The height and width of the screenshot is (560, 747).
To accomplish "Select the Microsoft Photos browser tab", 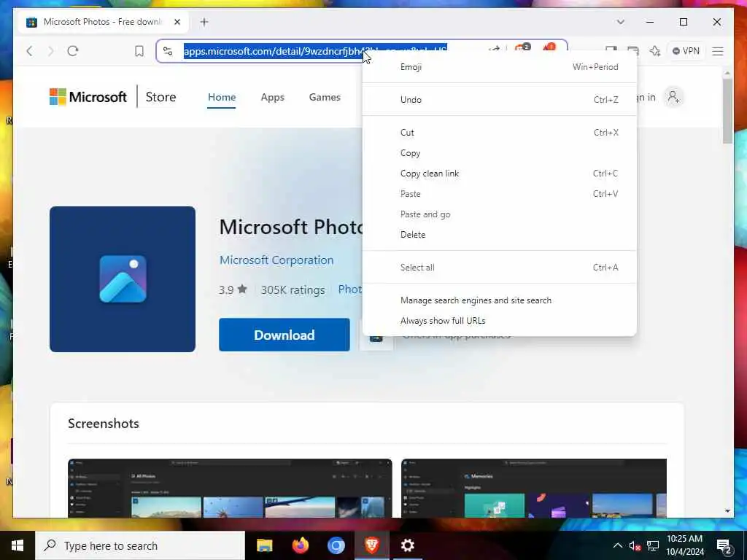I will (104, 22).
